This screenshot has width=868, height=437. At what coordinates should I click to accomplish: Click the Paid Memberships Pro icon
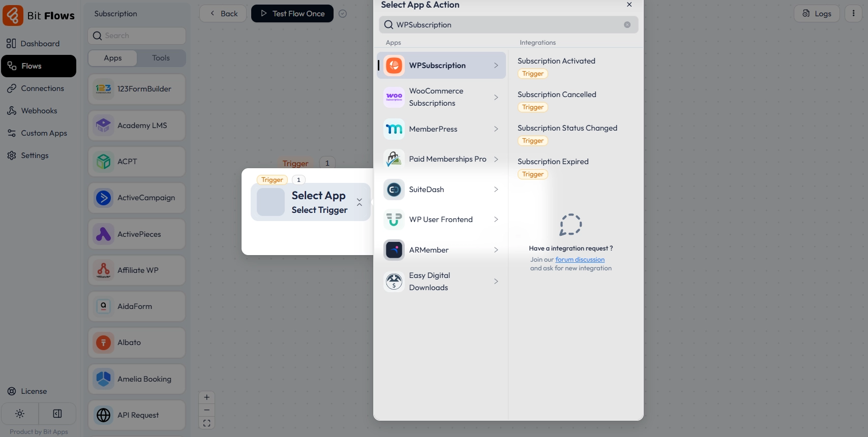click(394, 159)
